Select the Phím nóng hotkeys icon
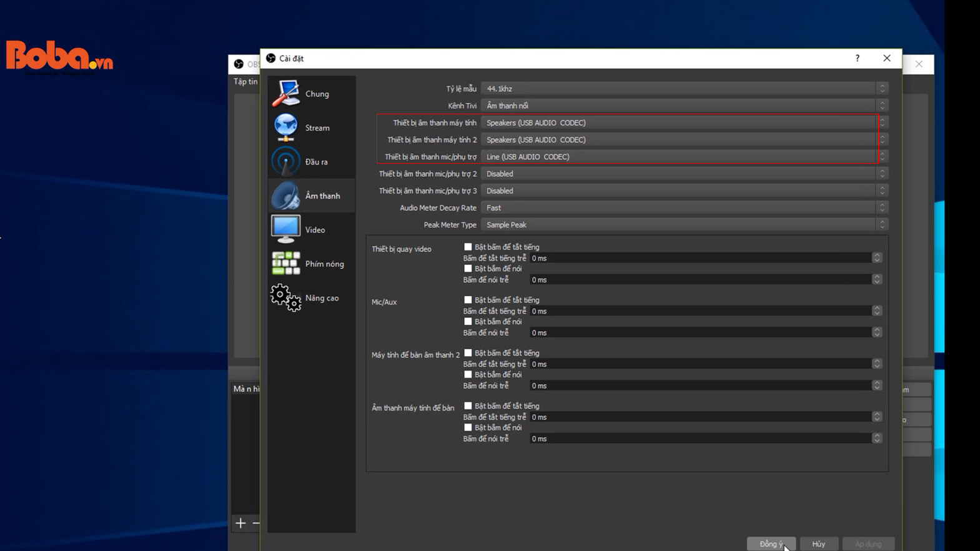The height and width of the screenshot is (551, 980). click(286, 264)
